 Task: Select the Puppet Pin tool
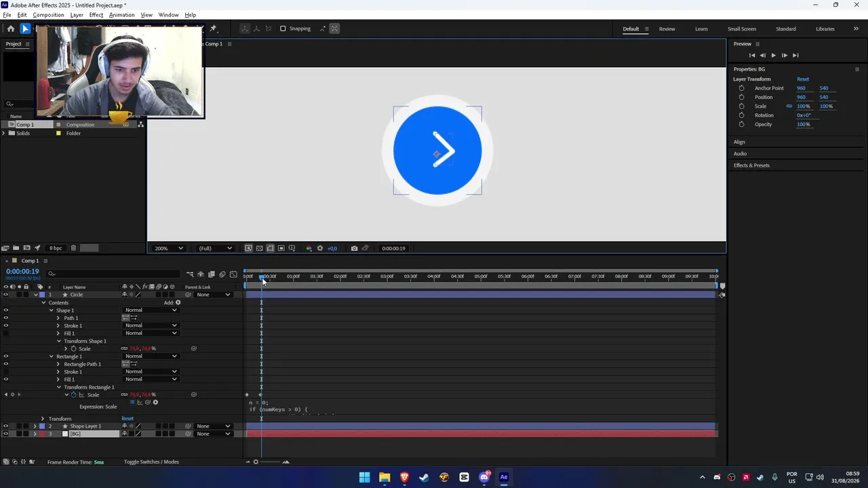[213, 28]
